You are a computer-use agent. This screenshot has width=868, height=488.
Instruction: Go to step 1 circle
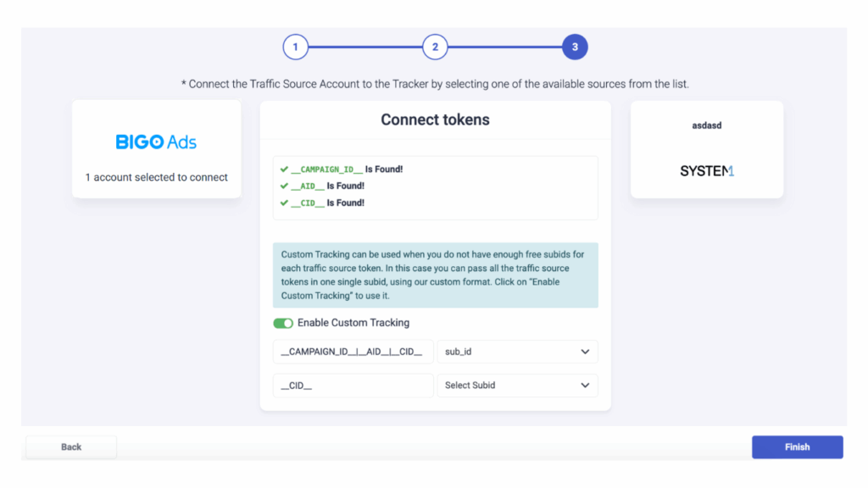295,47
